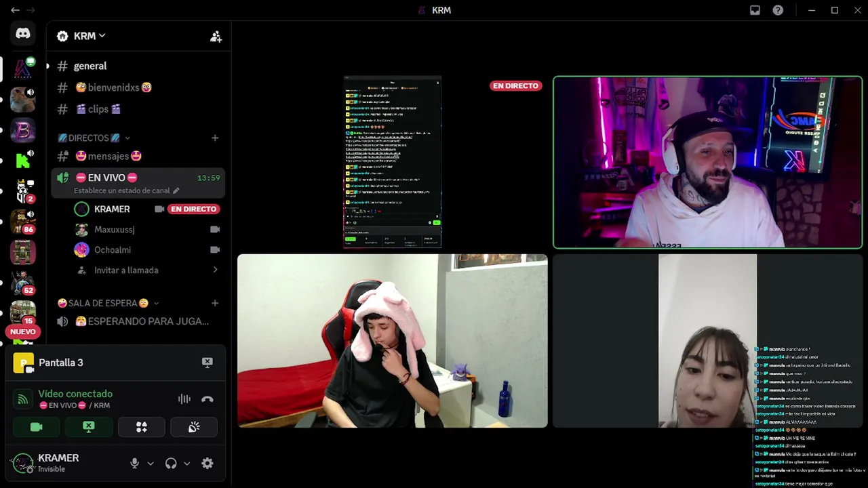The image size is (868, 488).
Task: Open the server showing the 15 badge
Action: 23,312
